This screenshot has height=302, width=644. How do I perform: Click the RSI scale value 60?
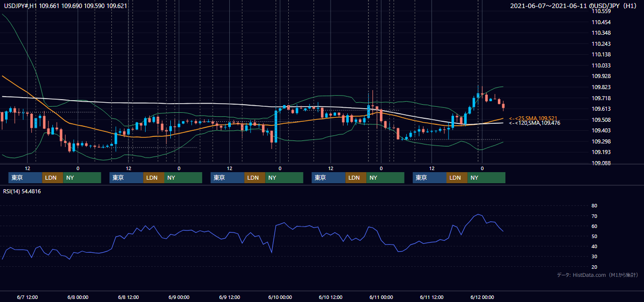pyautogui.click(x=594, y=226)
